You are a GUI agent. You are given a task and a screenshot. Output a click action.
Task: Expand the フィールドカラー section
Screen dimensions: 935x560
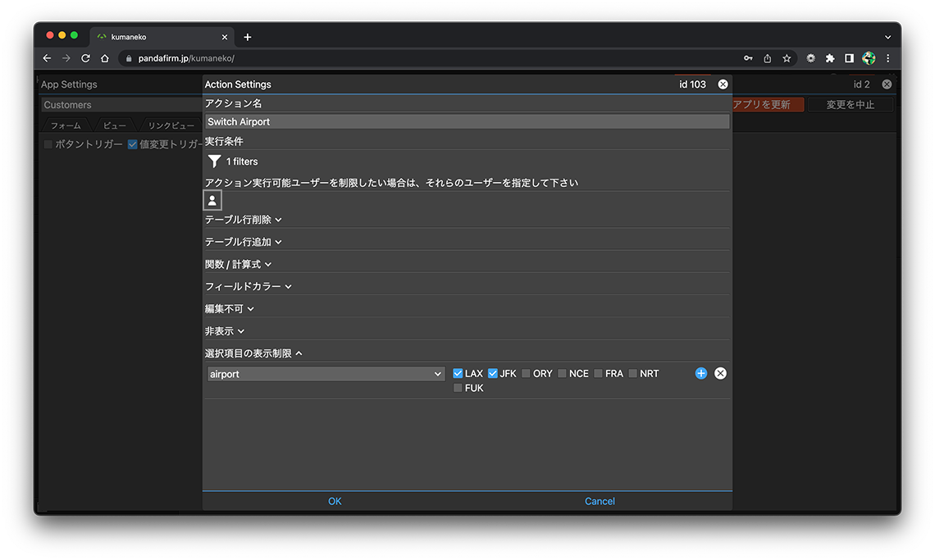(x=248, y=287)
